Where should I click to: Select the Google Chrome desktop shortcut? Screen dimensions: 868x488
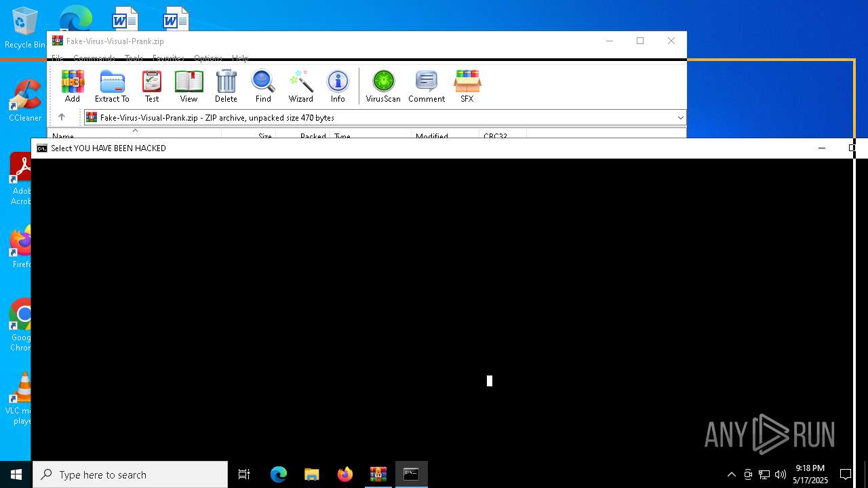point(20,325)
